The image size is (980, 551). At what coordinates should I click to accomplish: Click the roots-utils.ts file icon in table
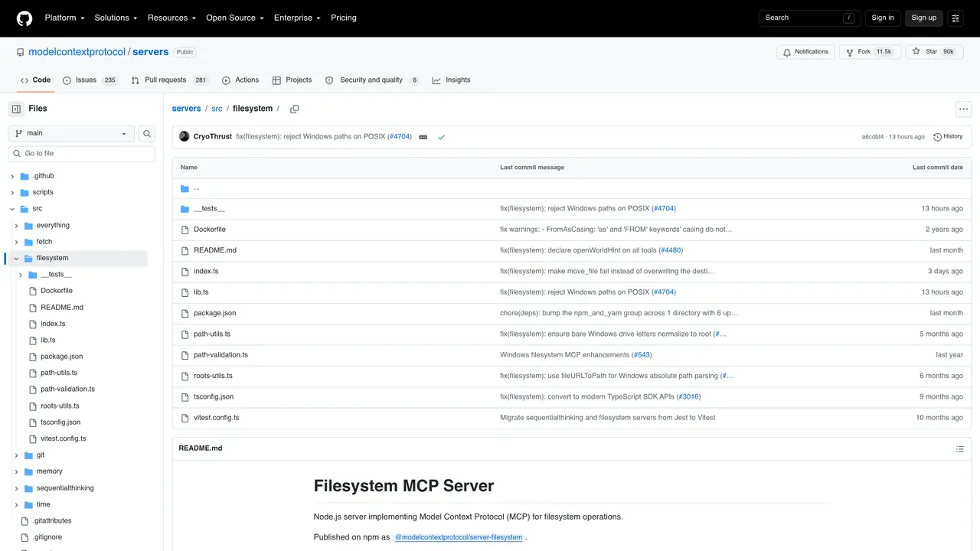185,376
